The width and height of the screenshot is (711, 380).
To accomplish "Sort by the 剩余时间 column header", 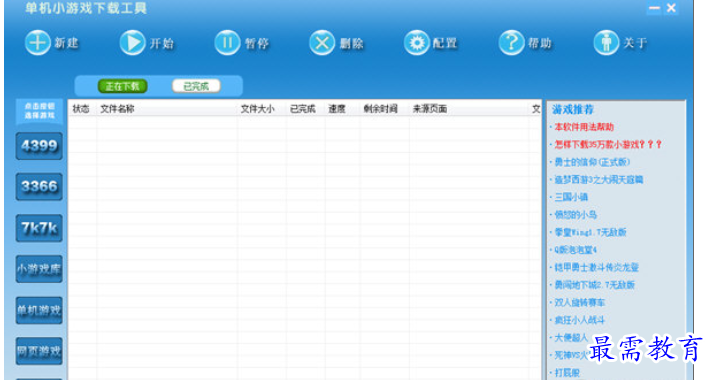I will tap(381, 109).
